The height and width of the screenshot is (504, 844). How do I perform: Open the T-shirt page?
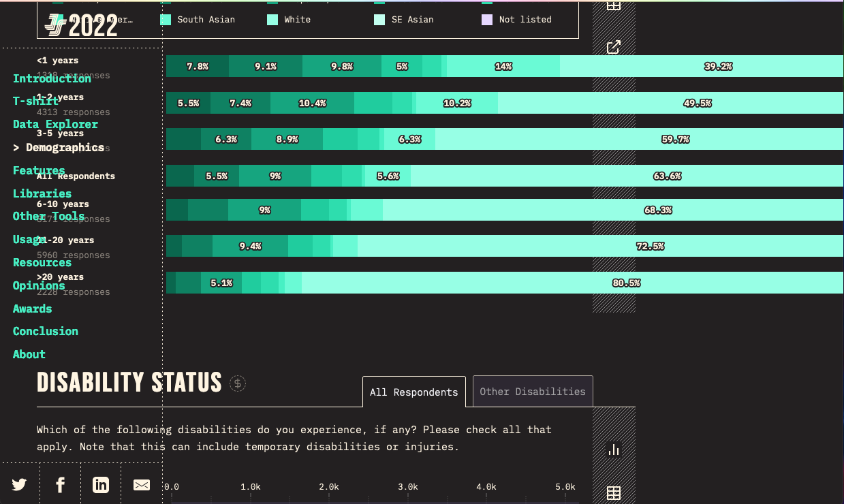point(35,101)
